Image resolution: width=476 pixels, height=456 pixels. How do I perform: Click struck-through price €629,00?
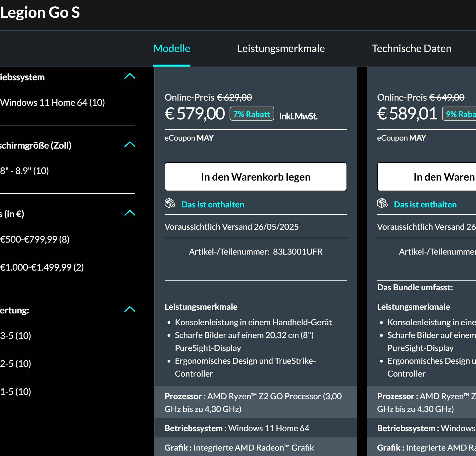coord(234,97)
